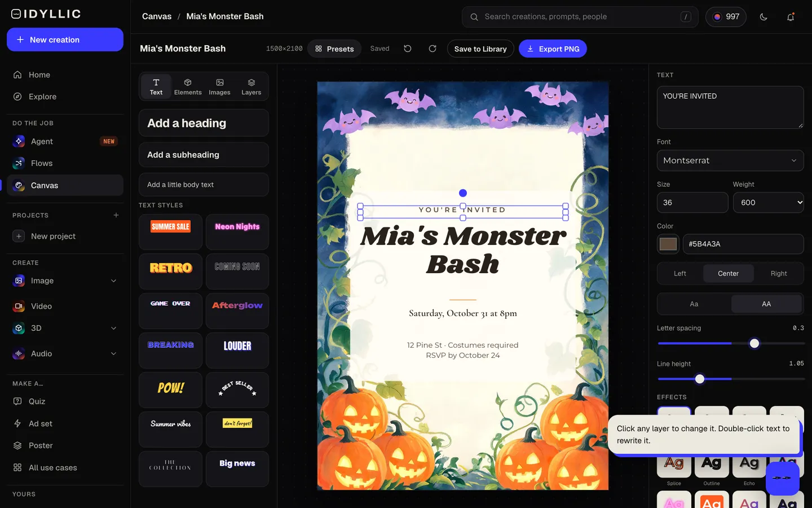Screen dimensions: 812x508
Task: Open the Weight 600 dropdown
Action: (x=769, y=203)
